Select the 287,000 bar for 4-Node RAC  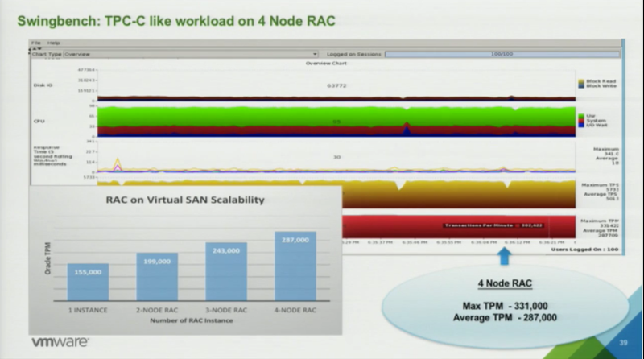point(295,266)
